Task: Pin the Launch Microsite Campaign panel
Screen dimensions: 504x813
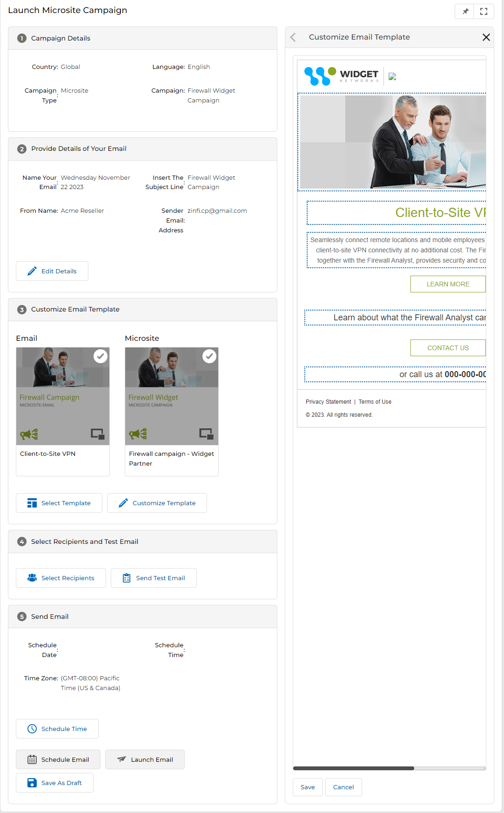Action: 465,12
